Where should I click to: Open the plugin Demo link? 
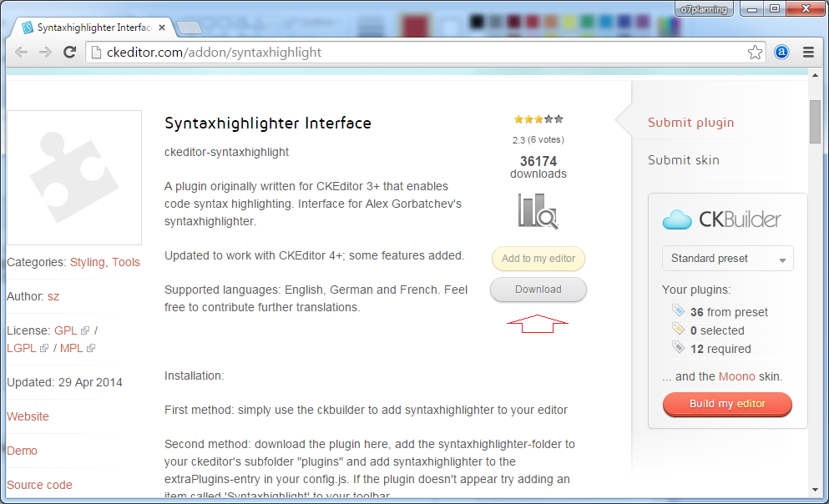coord(23,451)
